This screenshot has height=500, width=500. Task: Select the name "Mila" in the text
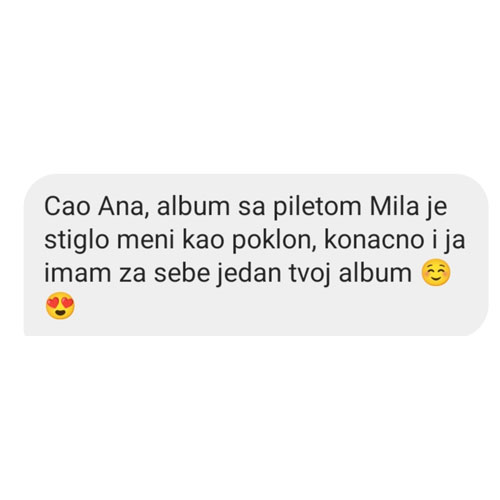pos(394,206)
